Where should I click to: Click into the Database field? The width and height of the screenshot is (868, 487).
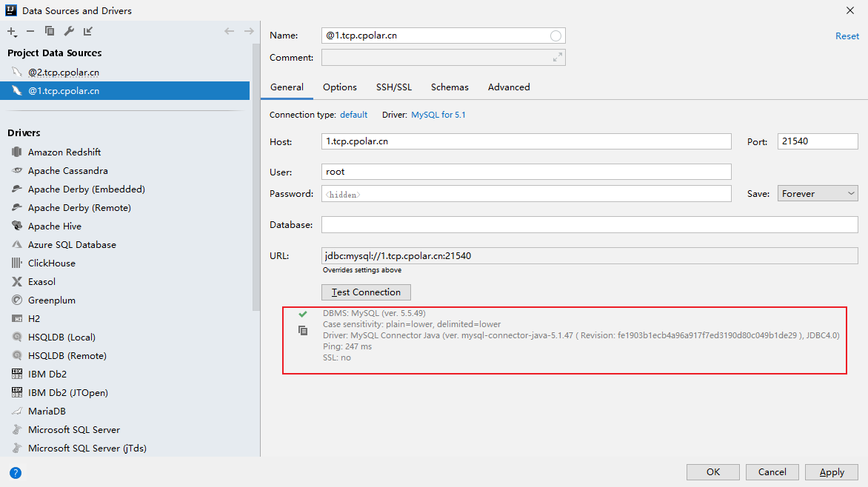[590, 225]
